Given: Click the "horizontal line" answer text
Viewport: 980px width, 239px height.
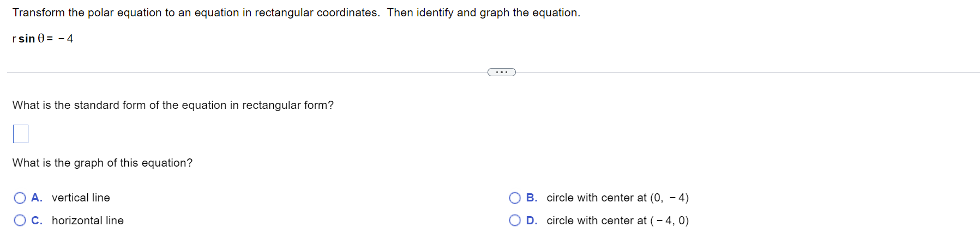Looking at the screenshot, I should point(88,220).
